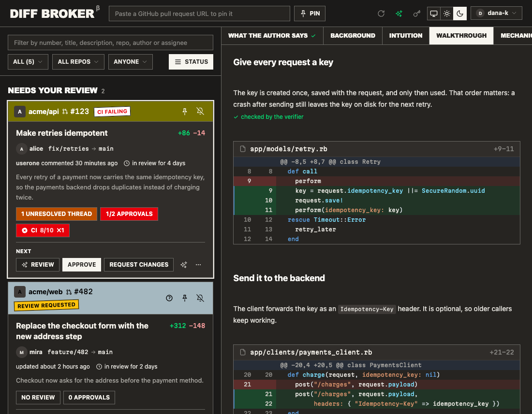Open the BACKGROUND tab
This screenshot has height=414, width=532.
pyautogui.click(x=353, y=36)
